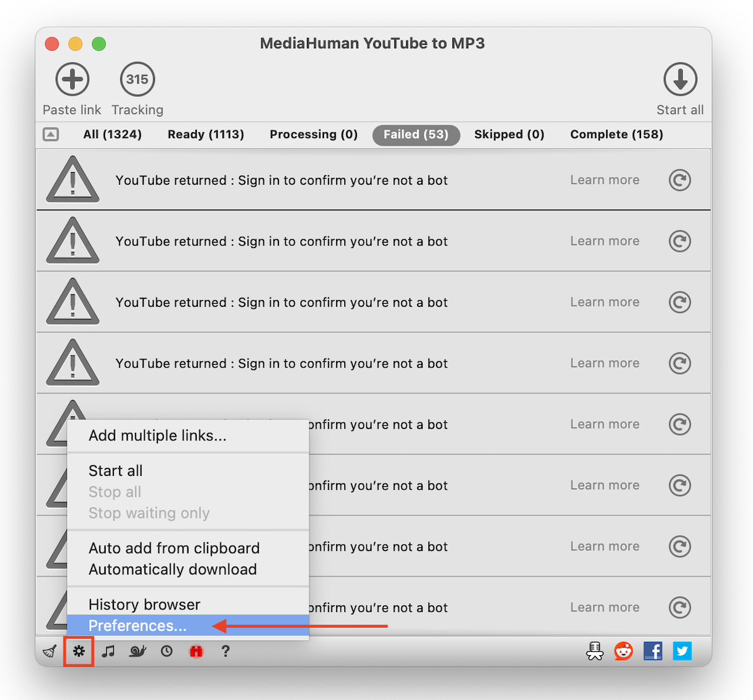Collapse the toolbar with the up-arrow icon
This screenshot has height=700, width=753.
click(51, 135)
